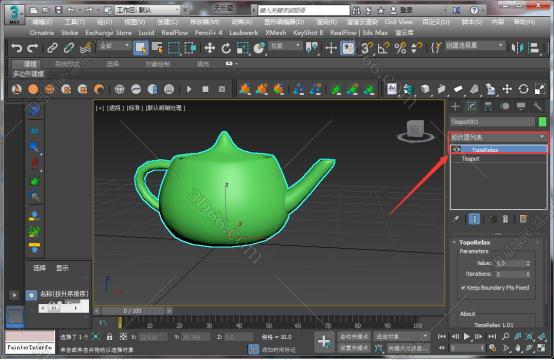Activate the Select Object tool
The width and height of the screenshot is (554, 360).
tap(141, 48)
